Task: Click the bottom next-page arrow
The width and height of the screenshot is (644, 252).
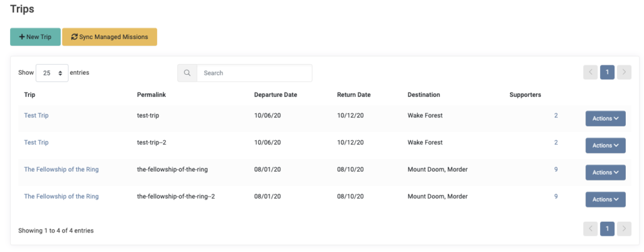Action: tap(624, 229)
